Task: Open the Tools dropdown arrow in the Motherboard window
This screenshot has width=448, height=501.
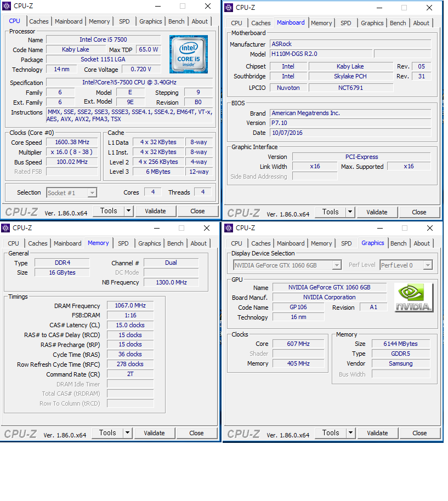Action: pyautogui.click(x=350, y=212)
